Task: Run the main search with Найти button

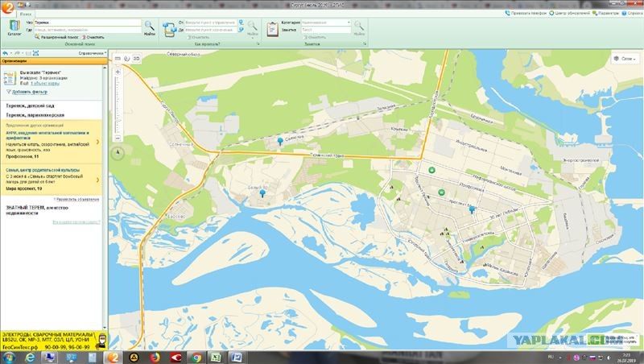Action: click(150, 28)
